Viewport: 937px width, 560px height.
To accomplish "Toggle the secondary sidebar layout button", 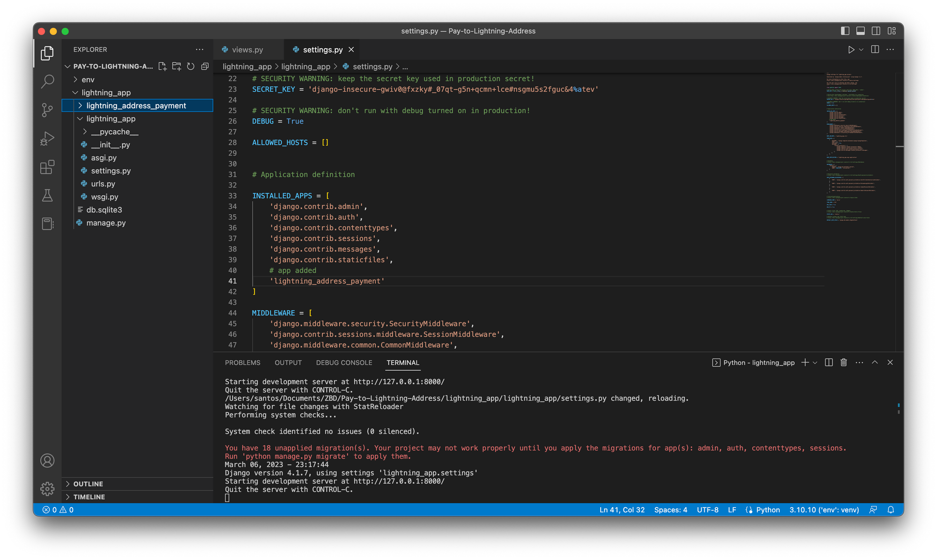I will point(876,31).
